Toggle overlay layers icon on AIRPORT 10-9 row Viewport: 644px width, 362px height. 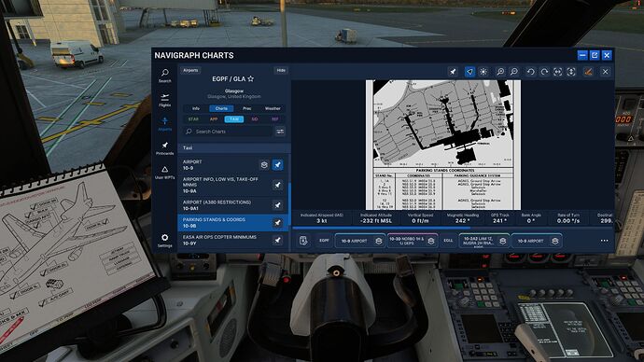[264, 164]
